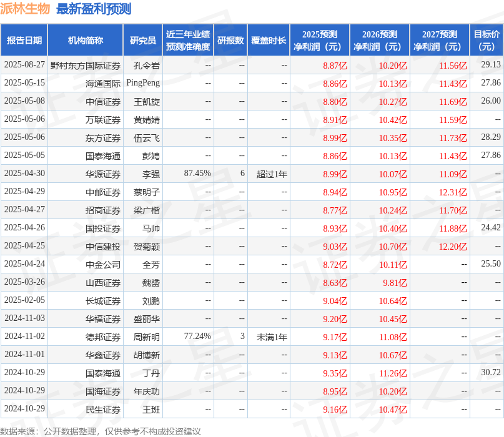504x437 pixels.
Task: Click the 近三年业绩预测准确度 column header
Action: tap(188, 40)
